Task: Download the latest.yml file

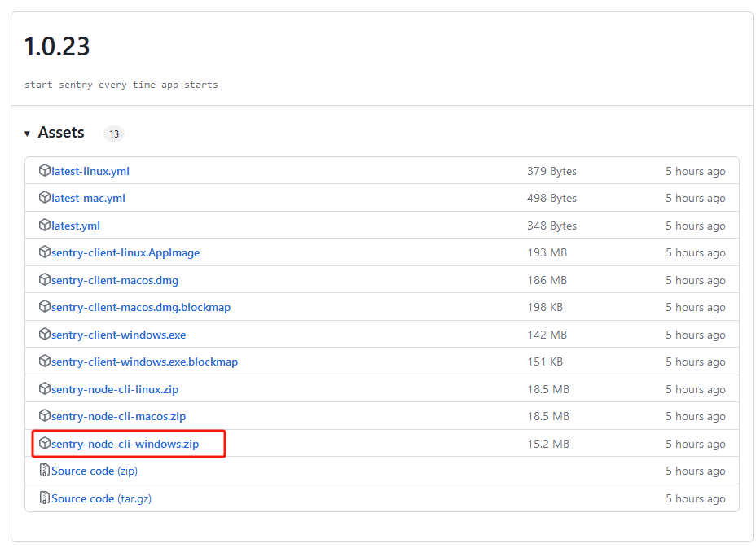Action: coord(76,226)
